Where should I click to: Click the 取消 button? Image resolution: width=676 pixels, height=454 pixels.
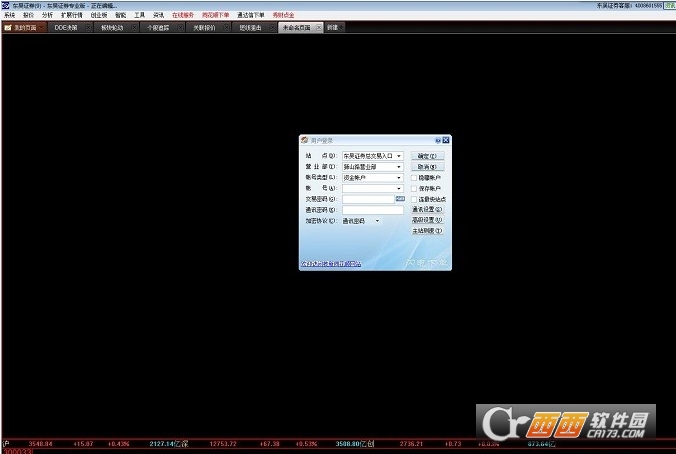[x=427, y=167]
